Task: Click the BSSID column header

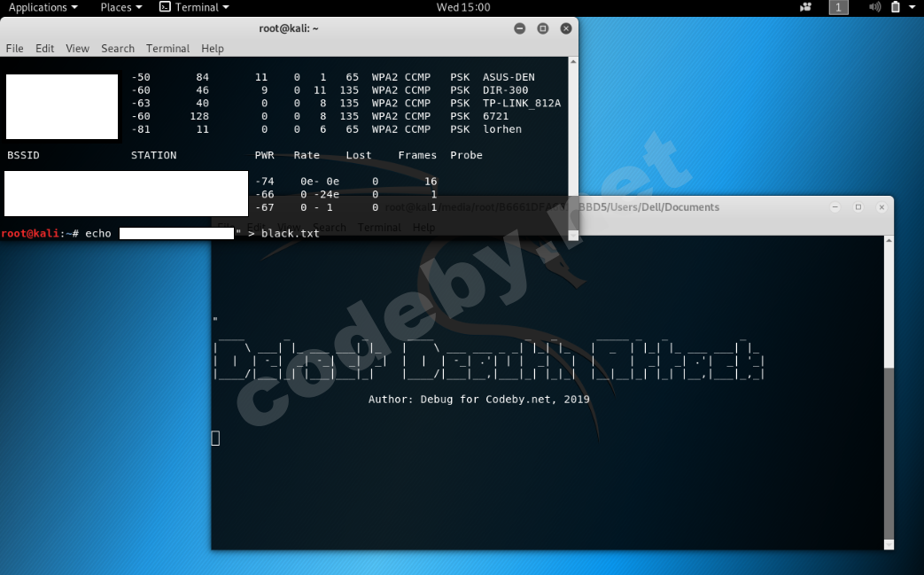Action: 23,155
